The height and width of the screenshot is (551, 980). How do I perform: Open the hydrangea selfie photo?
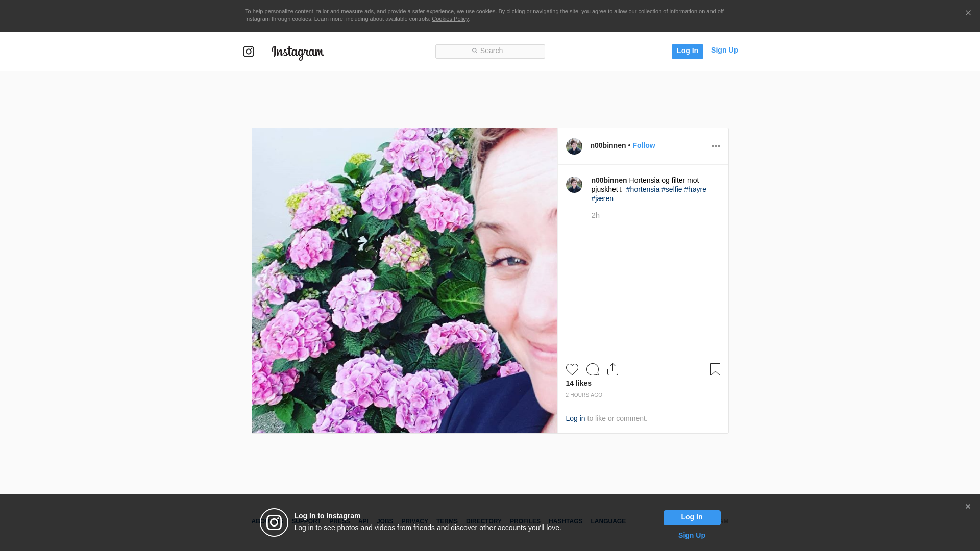[x=405, y=281]
